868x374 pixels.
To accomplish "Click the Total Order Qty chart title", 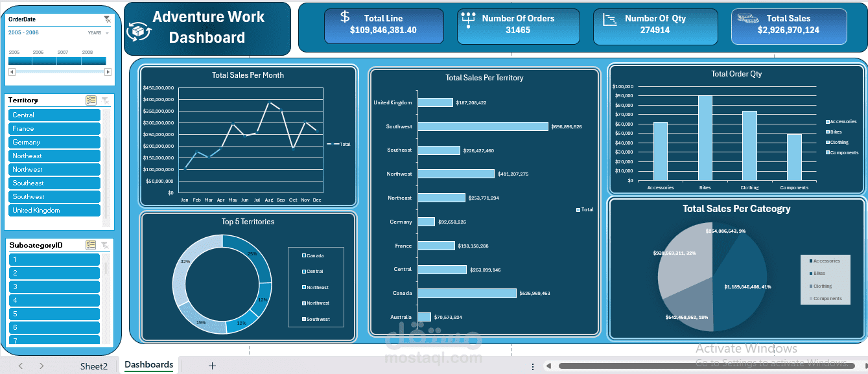I will (736, 74).
